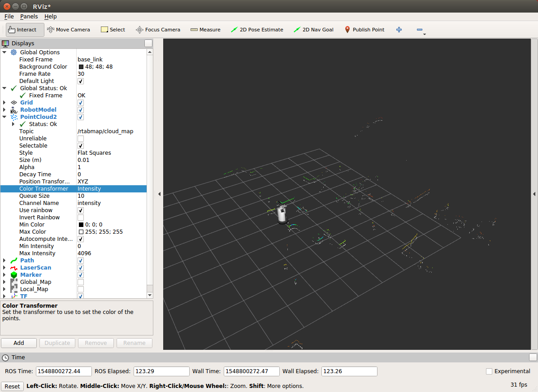Click the ROS Time input field
Screen dimensions: 538x392
pos(64,371)
